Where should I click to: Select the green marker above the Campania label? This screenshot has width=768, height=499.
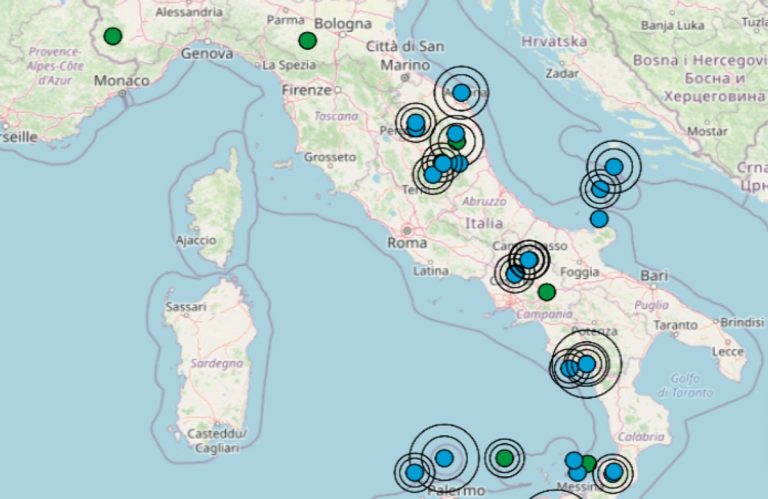(x=546, y=292)
